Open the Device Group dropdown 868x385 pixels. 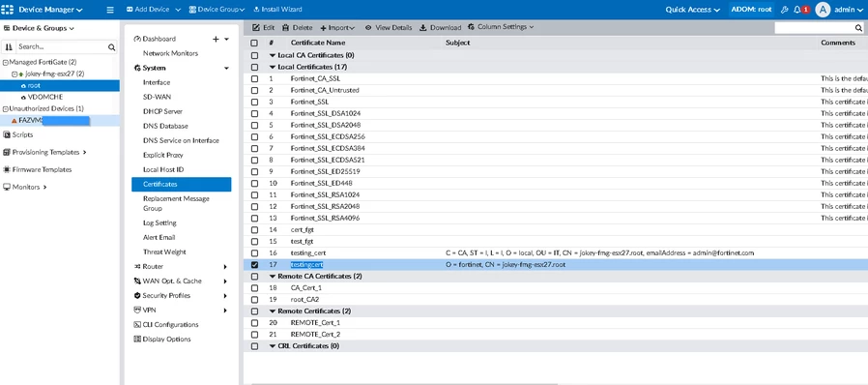(x=217, y=10)
